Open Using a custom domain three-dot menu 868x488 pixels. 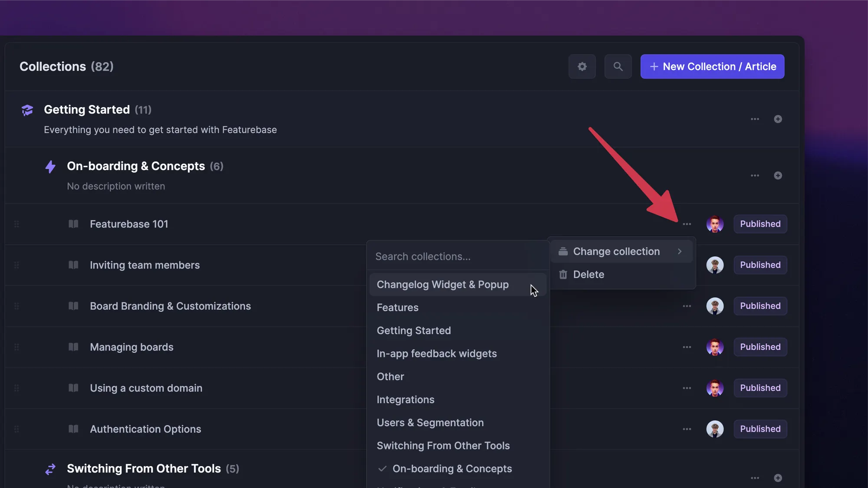click(687, 388)
